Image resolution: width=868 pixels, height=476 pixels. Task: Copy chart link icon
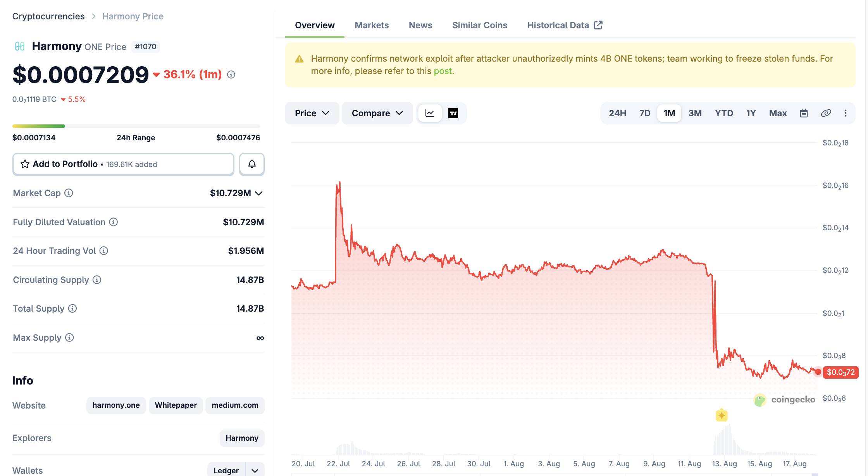826,113
